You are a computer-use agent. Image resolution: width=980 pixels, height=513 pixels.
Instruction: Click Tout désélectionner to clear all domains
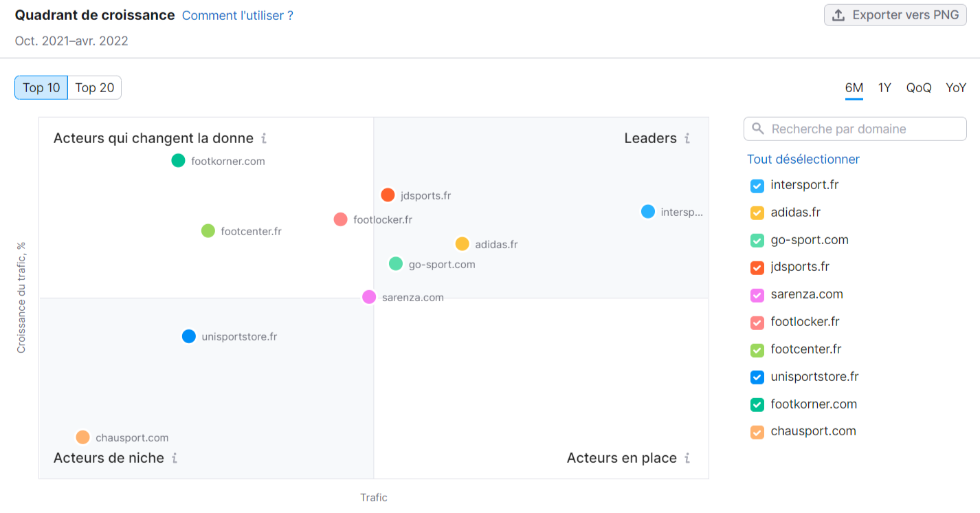(803, 159)
